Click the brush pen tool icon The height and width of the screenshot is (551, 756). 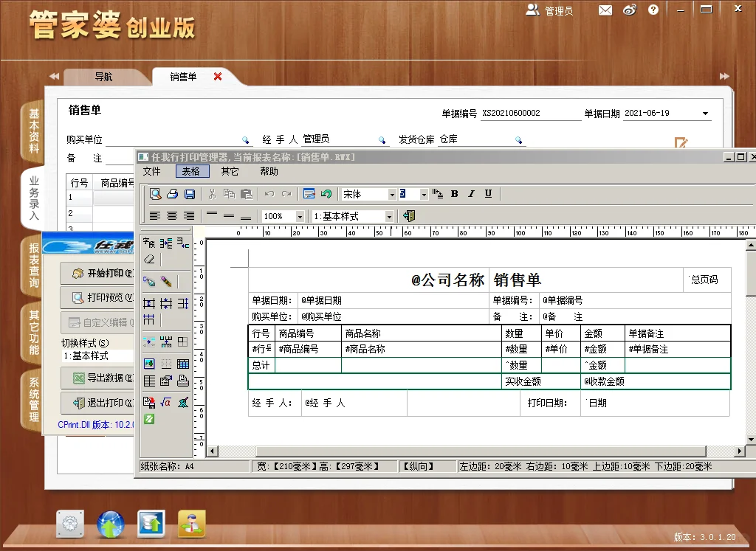coord(166,281)
